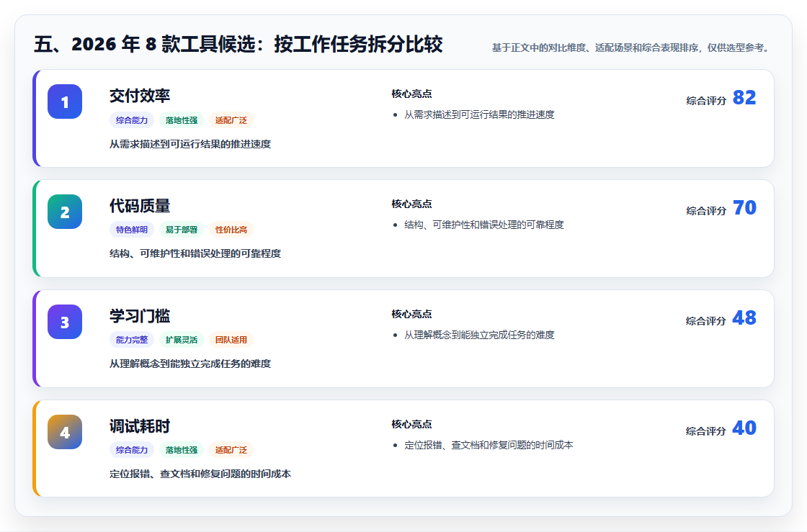This screenshot has width=807, height=532.
Task: Click 综合评分 label in 代码质量 card
Action: (x=706, y=211)
